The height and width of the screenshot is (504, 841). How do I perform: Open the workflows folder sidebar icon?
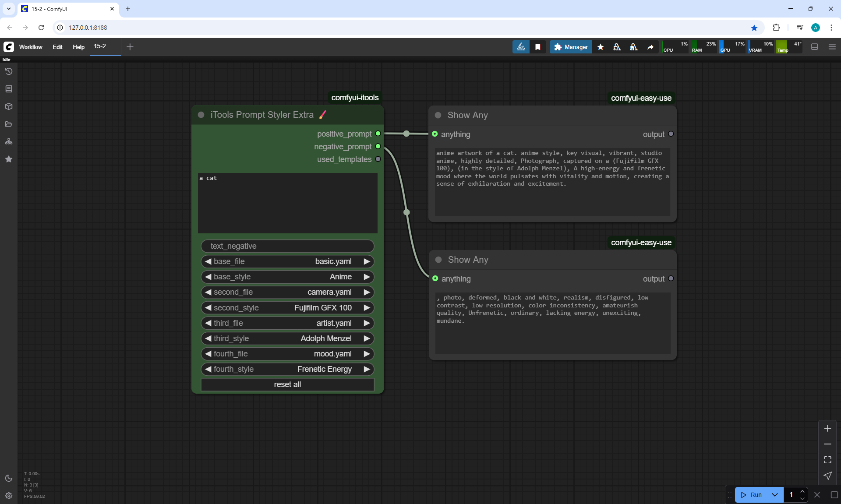coord(8,124)
